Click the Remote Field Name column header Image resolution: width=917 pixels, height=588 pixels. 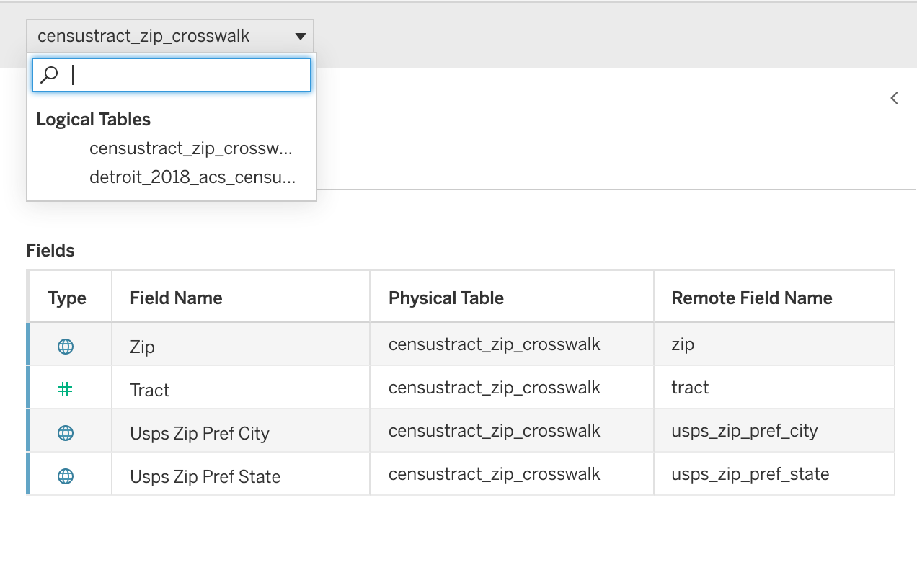[x=751, y=298]
